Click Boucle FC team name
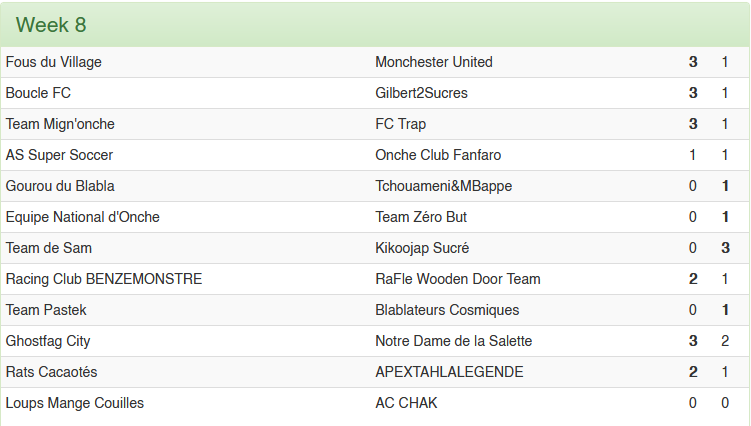Screen dimensions: 751x426 coord(38,93)
